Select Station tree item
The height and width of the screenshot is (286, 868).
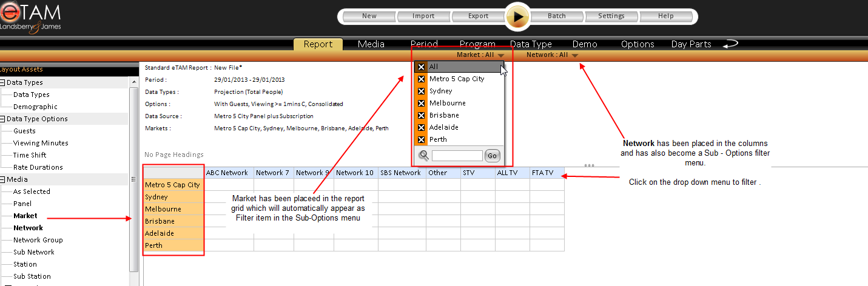pos(25,264)
